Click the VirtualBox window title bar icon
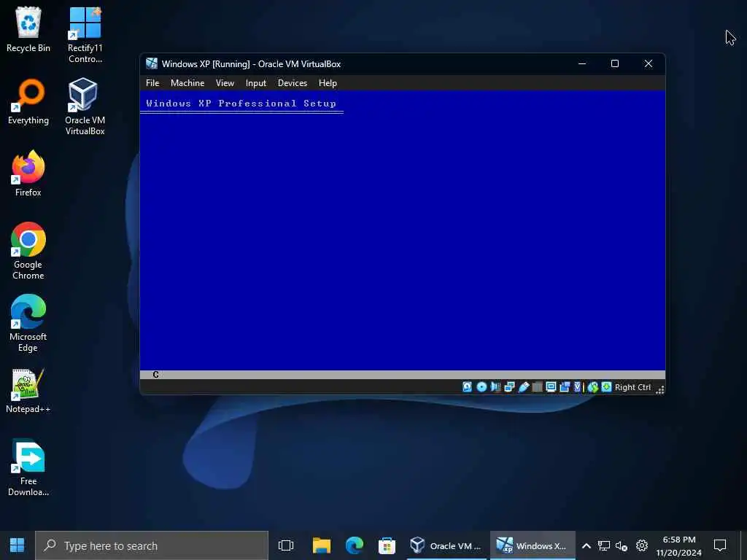 (x=152, y=63)
